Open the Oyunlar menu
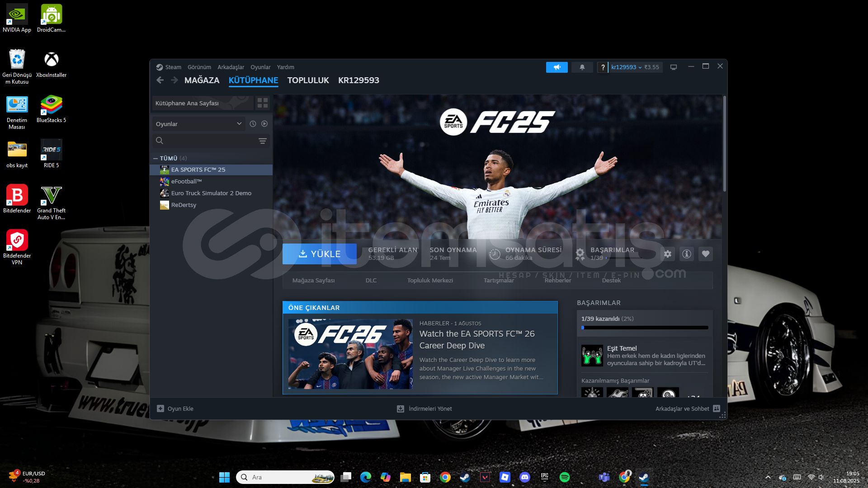The width and height of the screenshot is (868, 488). [260, 67]
